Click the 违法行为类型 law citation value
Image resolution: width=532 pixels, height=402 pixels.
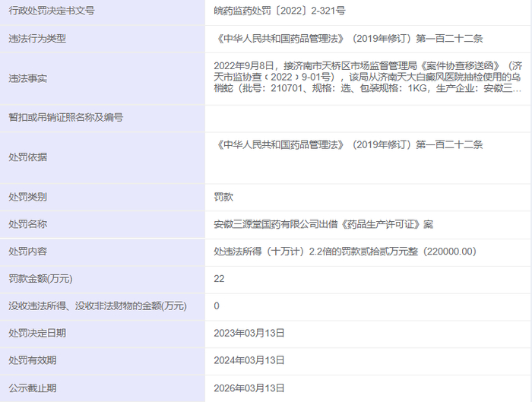(x=348, y=39)
